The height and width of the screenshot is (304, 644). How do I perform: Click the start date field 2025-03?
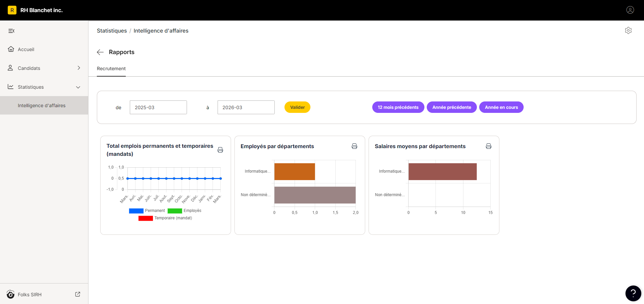coord(158,107)
